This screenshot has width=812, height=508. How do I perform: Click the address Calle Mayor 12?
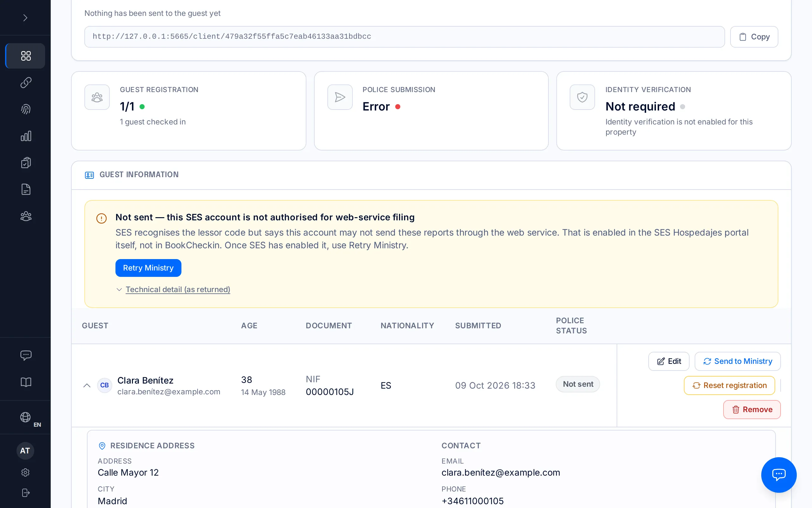coord(128,472)
